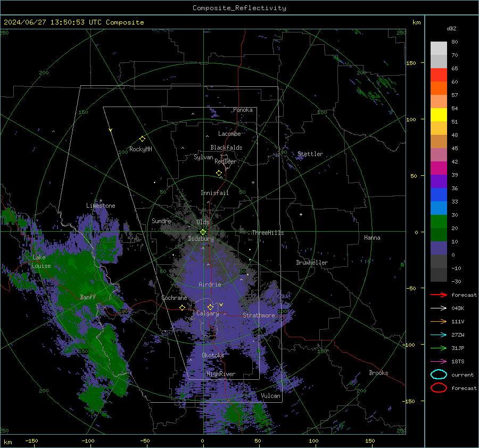Click the Olds city label
479x448 pixels.
click(x=203, y=222)
